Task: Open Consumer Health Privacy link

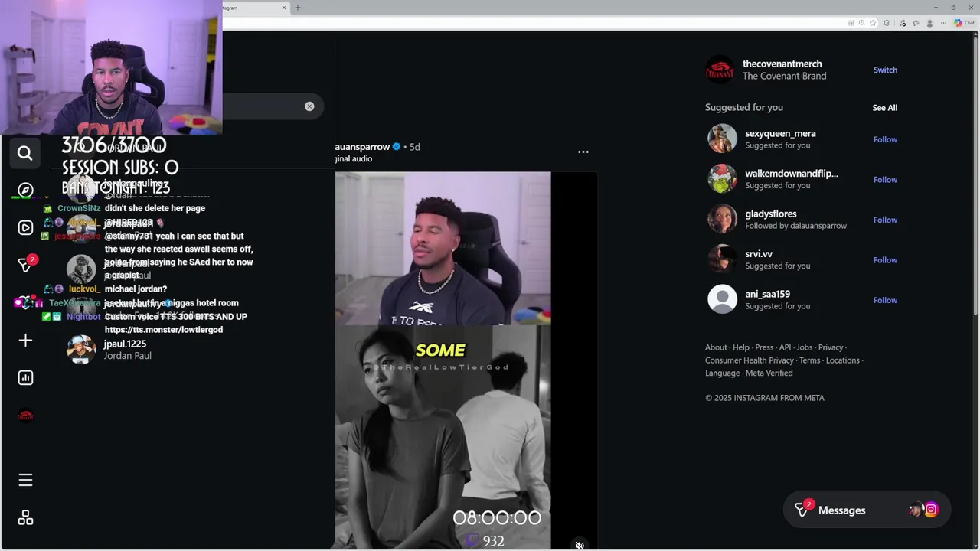Action: click(749, 360)
